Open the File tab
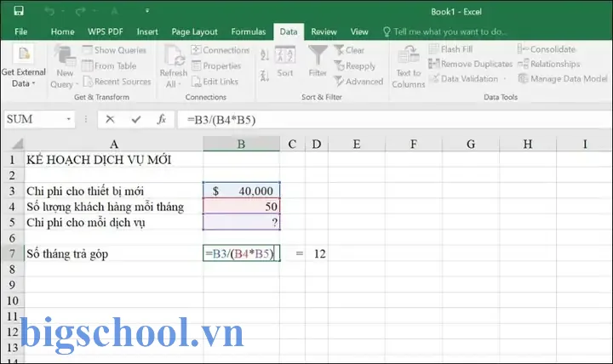The height and width of the screenshot is (364, 613). tap(20, 31)
